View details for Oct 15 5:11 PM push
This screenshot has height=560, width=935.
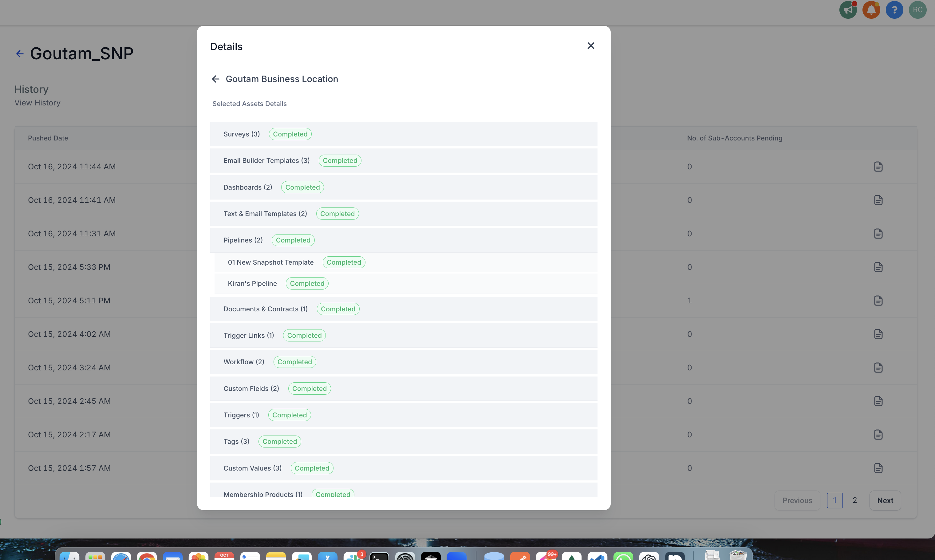[878, 301]
